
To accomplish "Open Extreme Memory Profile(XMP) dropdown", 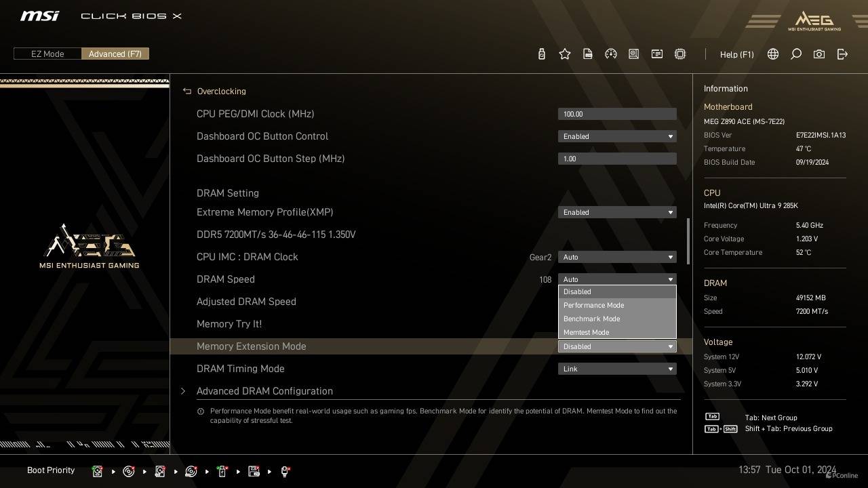I will (x=616, y=212).
